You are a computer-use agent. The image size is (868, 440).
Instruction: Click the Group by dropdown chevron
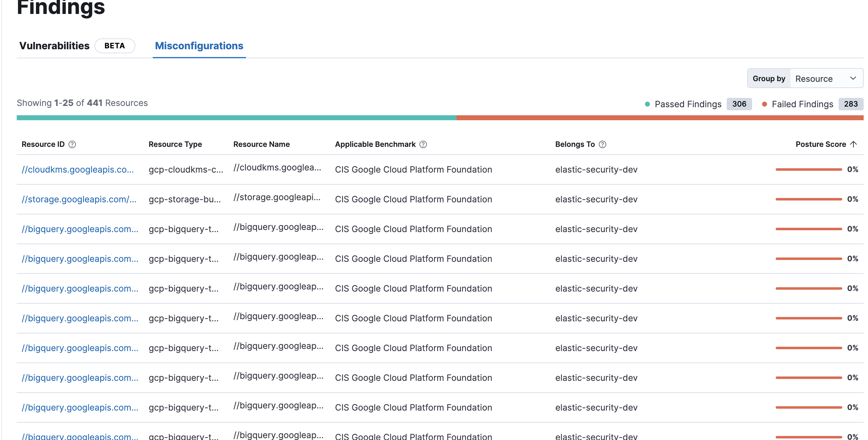853,79
